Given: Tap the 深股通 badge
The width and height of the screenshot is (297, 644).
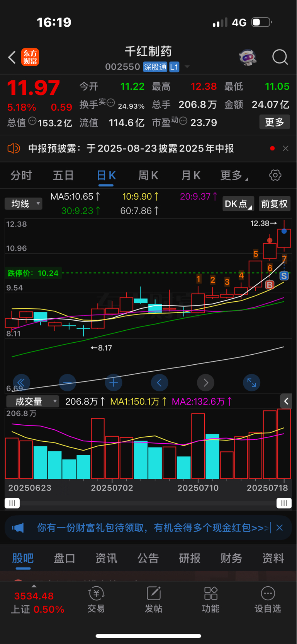Looking at the screenshot, I should (x=155, y=67).
